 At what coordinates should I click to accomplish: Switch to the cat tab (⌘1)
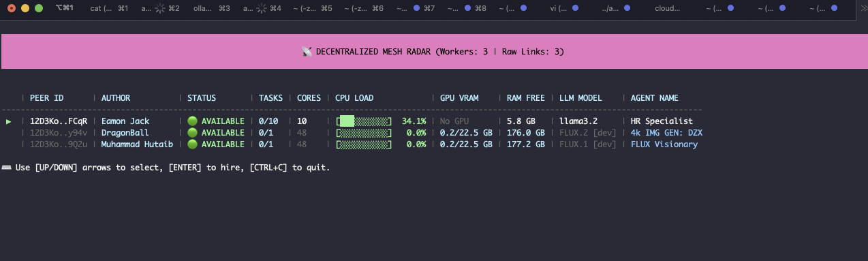109,9
